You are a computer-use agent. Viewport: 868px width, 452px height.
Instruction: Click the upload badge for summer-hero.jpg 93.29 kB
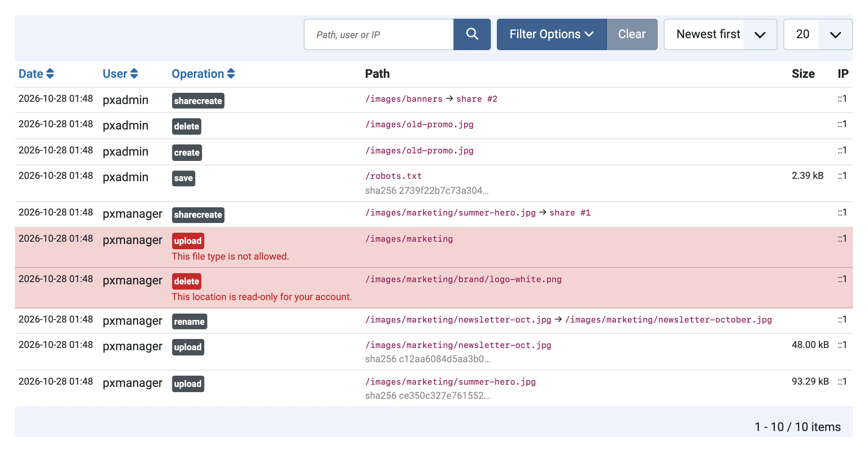coord(188,384)
